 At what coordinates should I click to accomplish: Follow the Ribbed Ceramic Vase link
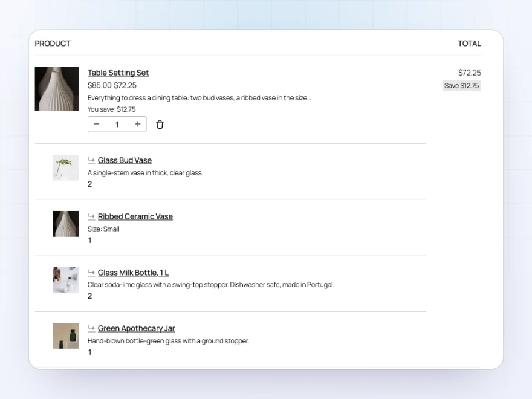(x=135, y=216)
